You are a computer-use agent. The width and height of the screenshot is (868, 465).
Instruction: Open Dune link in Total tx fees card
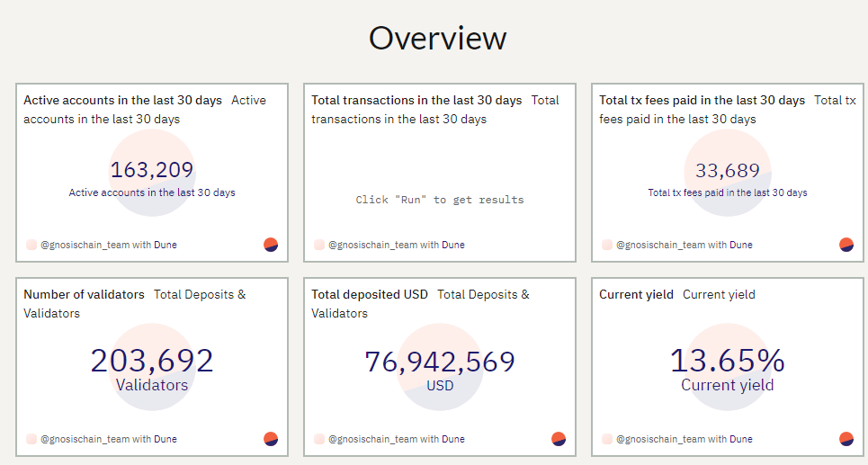740,245
